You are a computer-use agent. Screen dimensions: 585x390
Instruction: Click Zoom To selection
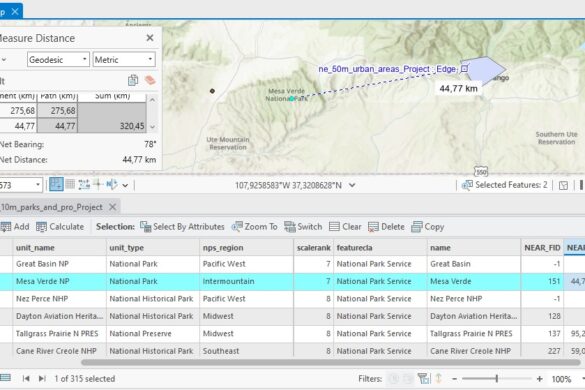[x=254, y=227]
